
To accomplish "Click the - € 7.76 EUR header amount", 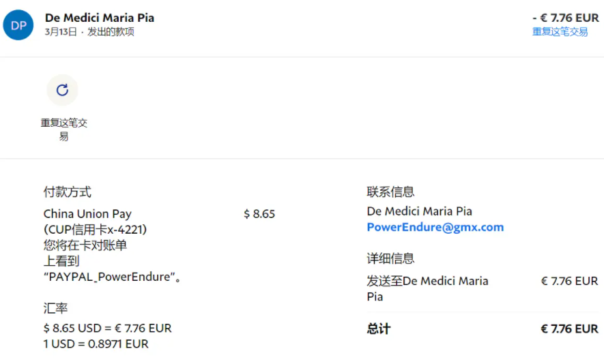I will (x=565, y=18).
